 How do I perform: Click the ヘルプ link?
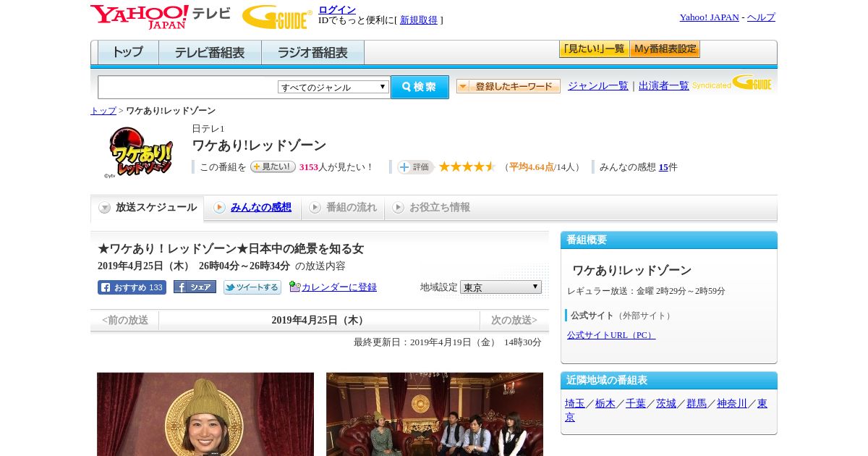(761, 17)
